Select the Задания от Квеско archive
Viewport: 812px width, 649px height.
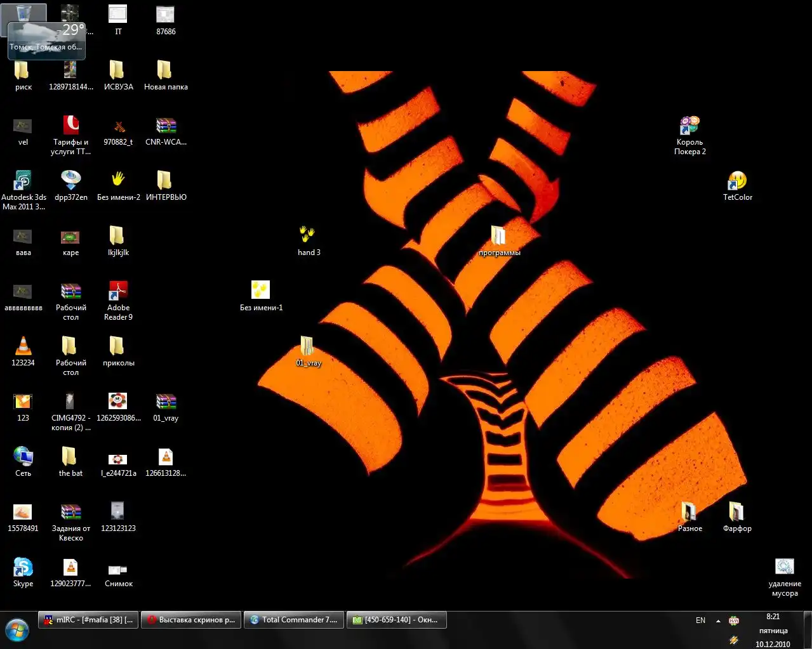pyautogui.click(x=70, y=512)
